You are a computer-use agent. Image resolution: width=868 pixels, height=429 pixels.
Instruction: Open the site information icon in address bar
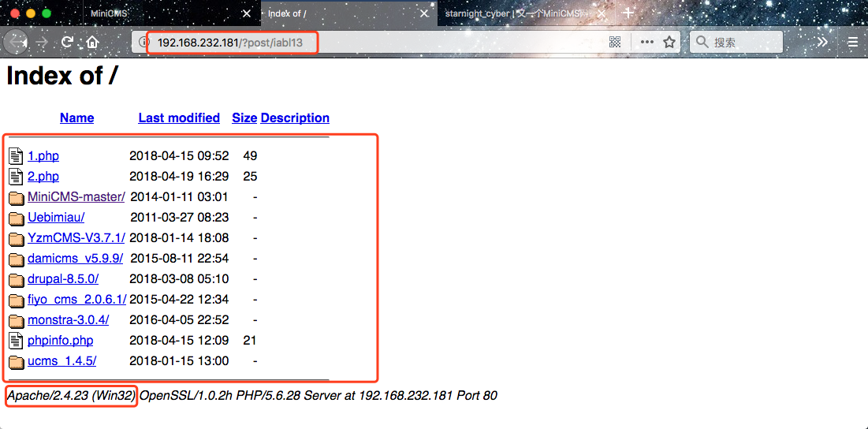(143, 42)
